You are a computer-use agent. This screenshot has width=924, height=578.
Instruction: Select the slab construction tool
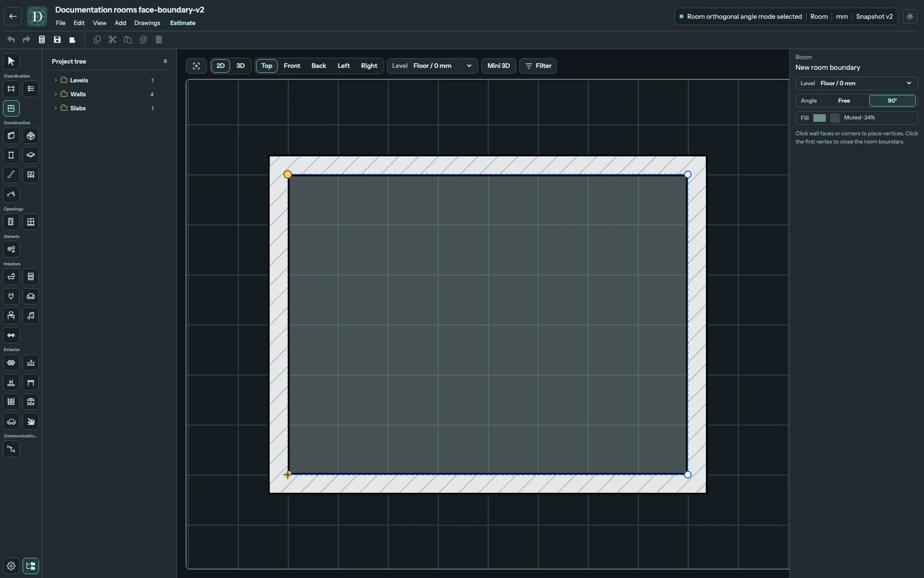(x=31, y=155)
